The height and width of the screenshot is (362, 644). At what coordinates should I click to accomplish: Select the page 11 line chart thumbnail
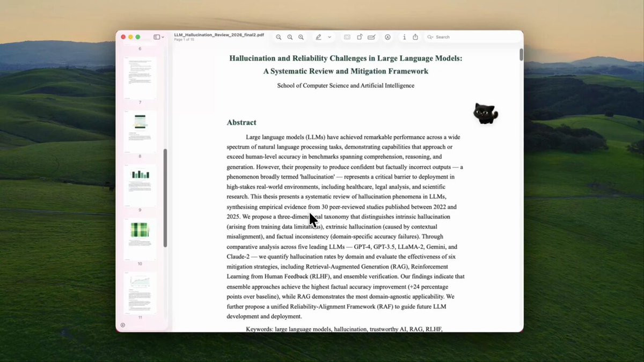pyautogui.click(x=140, y=293)
